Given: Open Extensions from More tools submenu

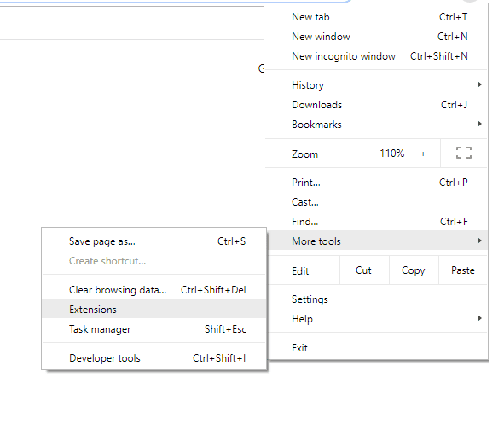Looking at the screenshot, I should 154,309.
